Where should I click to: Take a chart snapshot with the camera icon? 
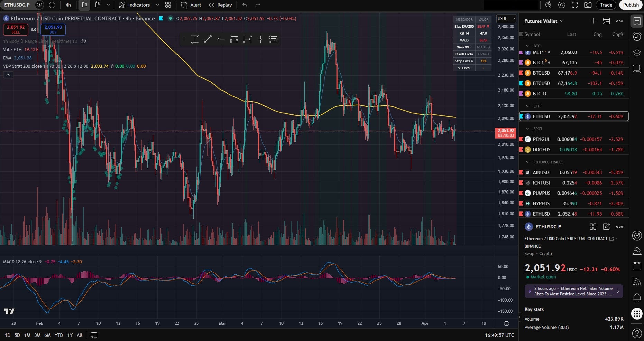tap(588, 5)
